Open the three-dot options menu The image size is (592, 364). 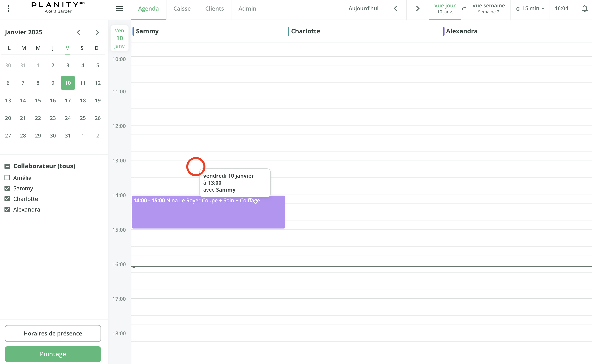pos(8,8)
